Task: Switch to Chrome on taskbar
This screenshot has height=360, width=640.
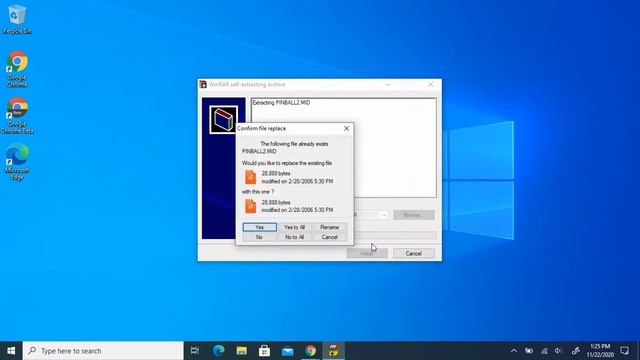Action: pos(311,351)
